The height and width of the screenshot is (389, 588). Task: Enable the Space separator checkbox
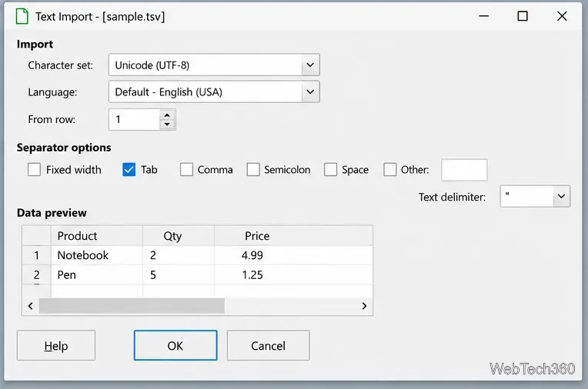[x=330, y=169]
